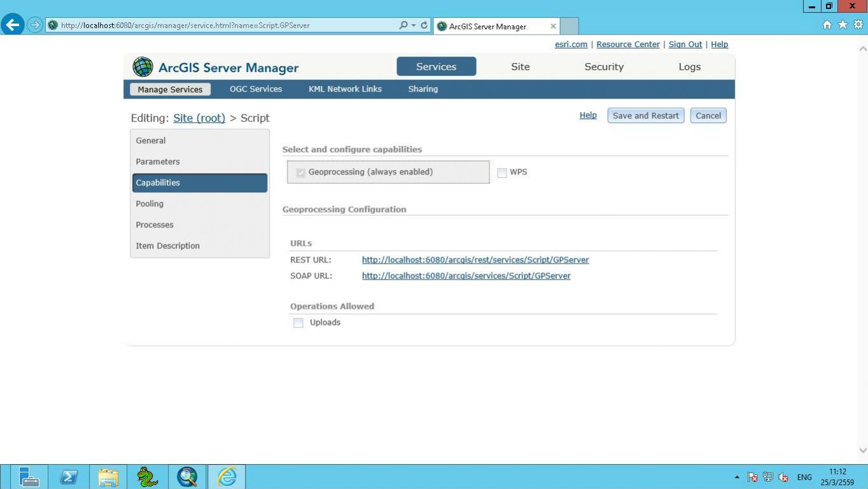Click the Geoprocessing (always enabled) checkbox
The height and width of the screenshot is (489, 868).
(300, 173)
